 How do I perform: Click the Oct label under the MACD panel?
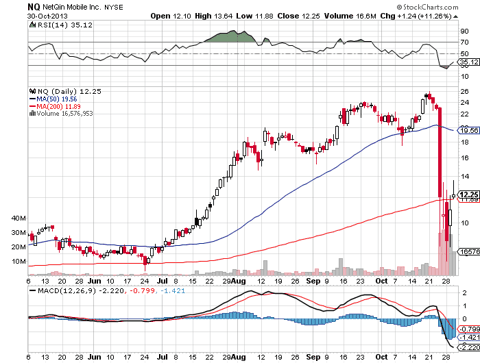coord(382,357)
